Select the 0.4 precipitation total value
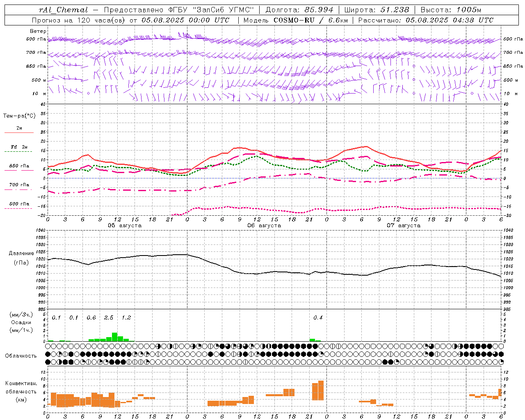525x420 pixels. point(318,318)
